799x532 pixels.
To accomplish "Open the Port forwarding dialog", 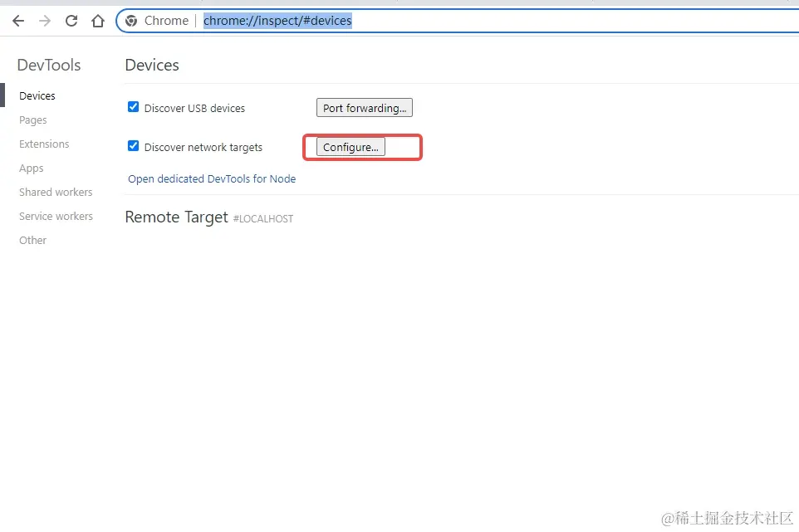I will click(365, 108).
